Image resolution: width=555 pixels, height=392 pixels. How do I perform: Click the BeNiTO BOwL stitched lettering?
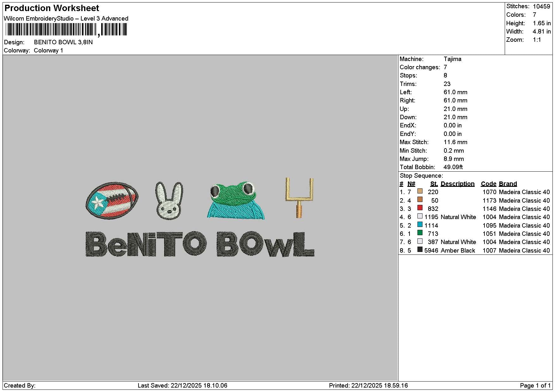[x=200, y=244]
